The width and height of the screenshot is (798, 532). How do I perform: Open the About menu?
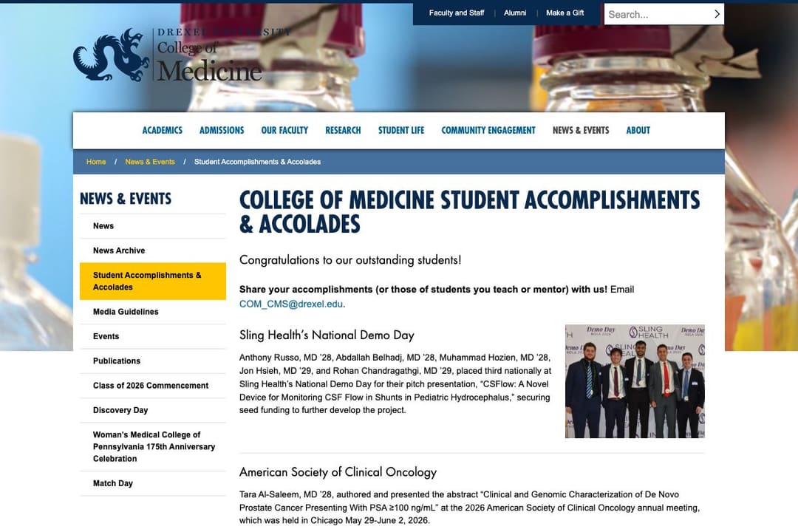(638, 130)
